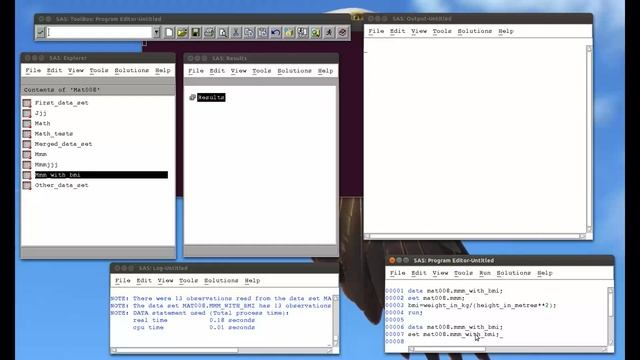Select the Mmm table icon in Explorer
Viewport: 640px width, 360px height.
tap(27, 154)
